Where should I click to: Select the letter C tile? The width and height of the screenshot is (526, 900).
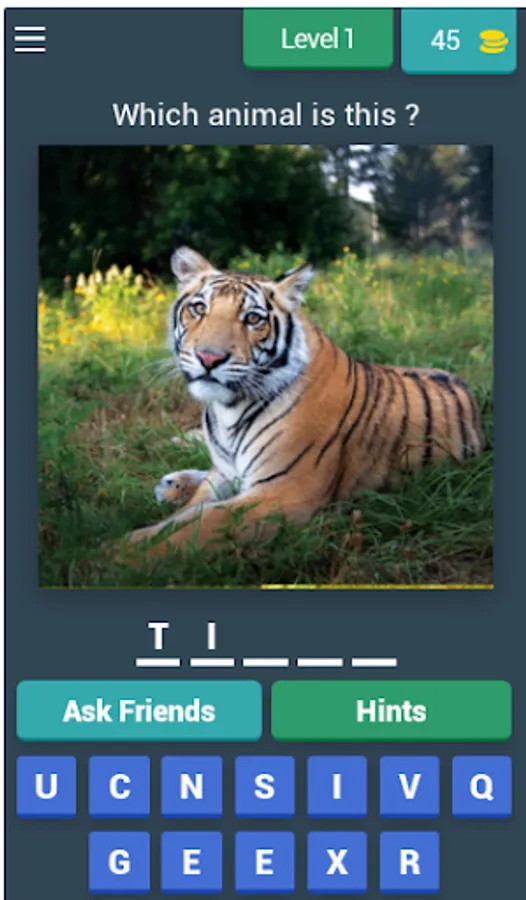pos(119,786)
